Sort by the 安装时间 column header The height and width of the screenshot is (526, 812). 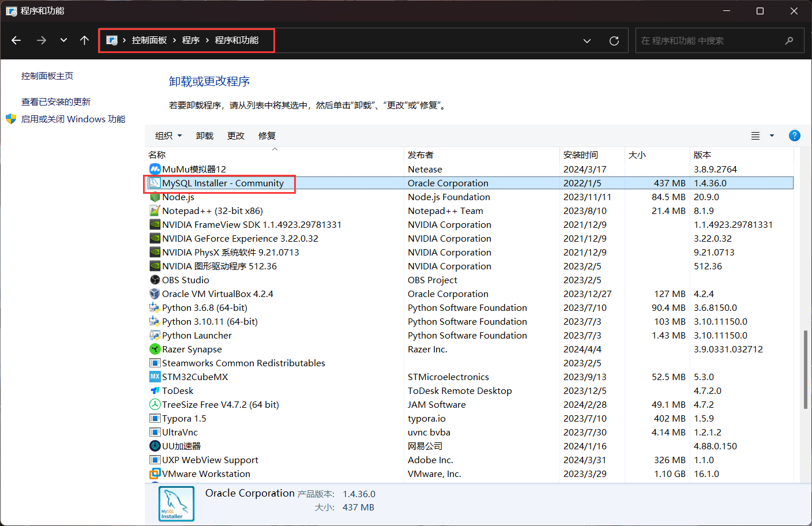tap(592, 155)
